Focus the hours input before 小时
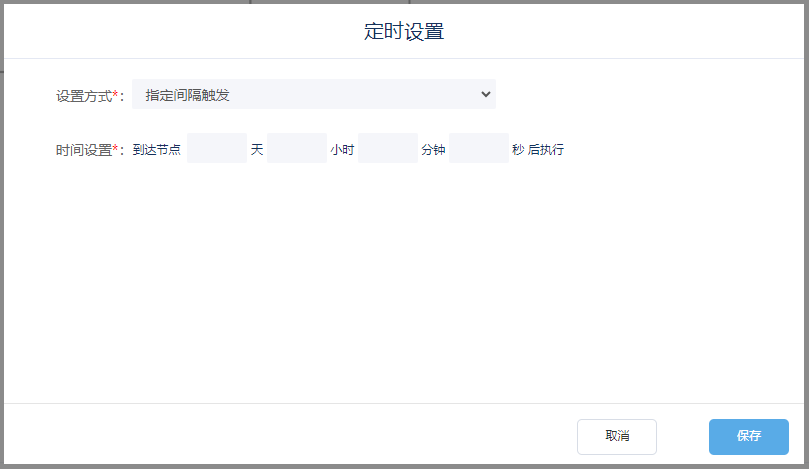This screenshot has height=469, width=809. point(296,149)
